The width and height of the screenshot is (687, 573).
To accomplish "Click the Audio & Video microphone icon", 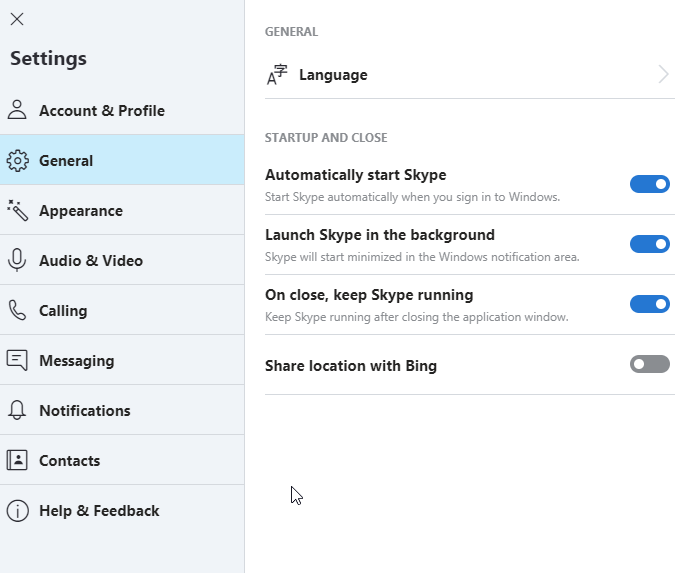I will [17, 260].
